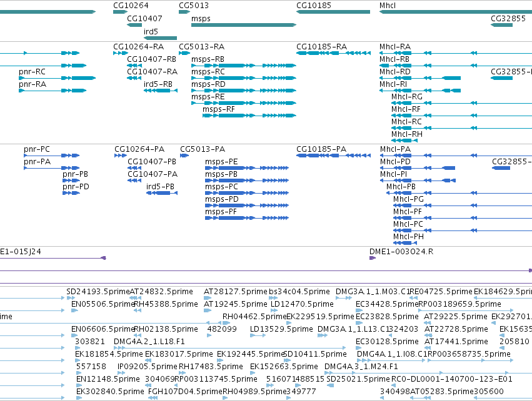Click the CG10264 gene label
Screen dimensions: 532x401
coord(131,6)
